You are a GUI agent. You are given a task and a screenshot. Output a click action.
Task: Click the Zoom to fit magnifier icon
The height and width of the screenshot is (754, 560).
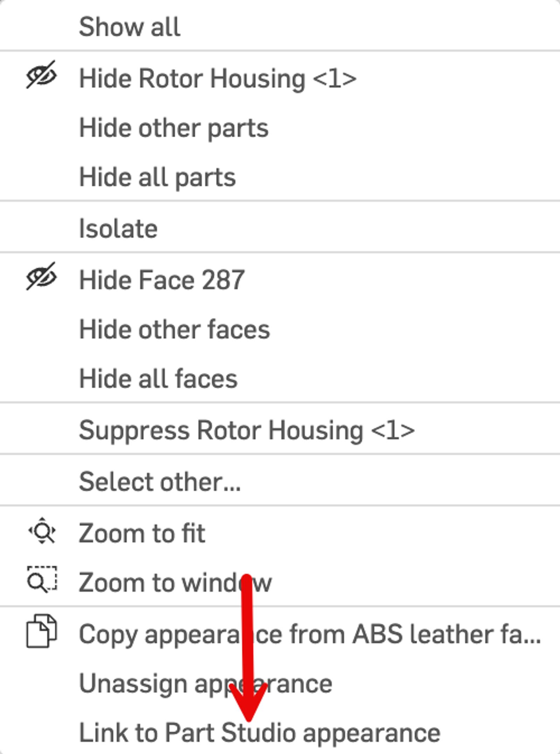[x=42, y=531]
